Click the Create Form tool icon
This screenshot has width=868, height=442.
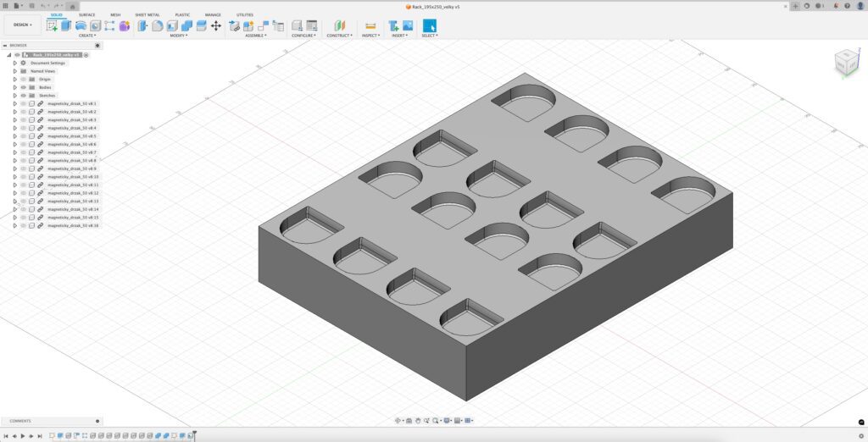[x=125, y=25]
